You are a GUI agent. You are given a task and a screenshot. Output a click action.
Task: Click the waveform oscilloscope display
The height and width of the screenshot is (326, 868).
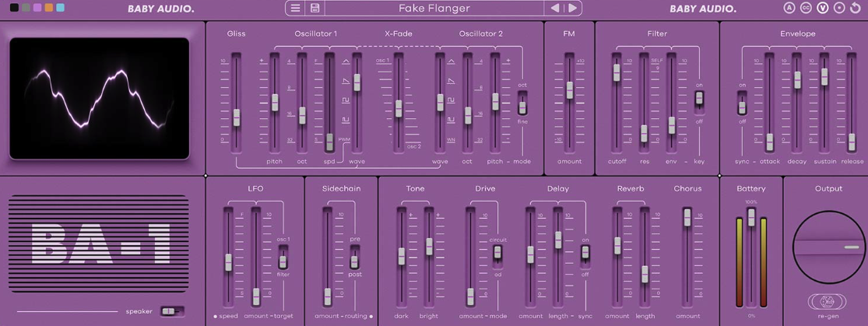[99, 98]
